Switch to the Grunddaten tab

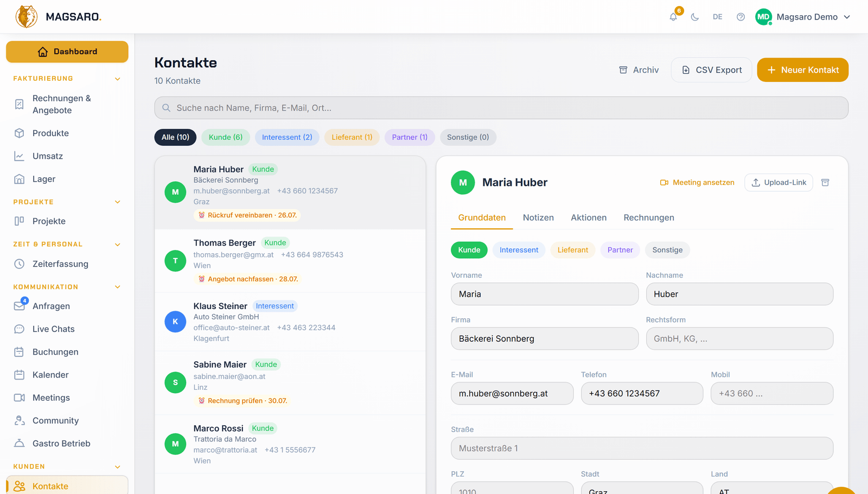(482, 218)
